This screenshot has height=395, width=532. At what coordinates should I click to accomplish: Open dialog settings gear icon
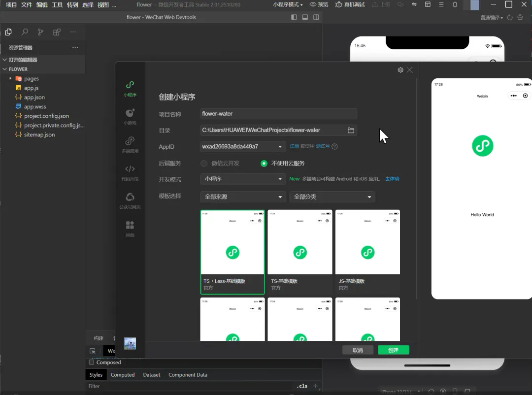tap(400, 70)
